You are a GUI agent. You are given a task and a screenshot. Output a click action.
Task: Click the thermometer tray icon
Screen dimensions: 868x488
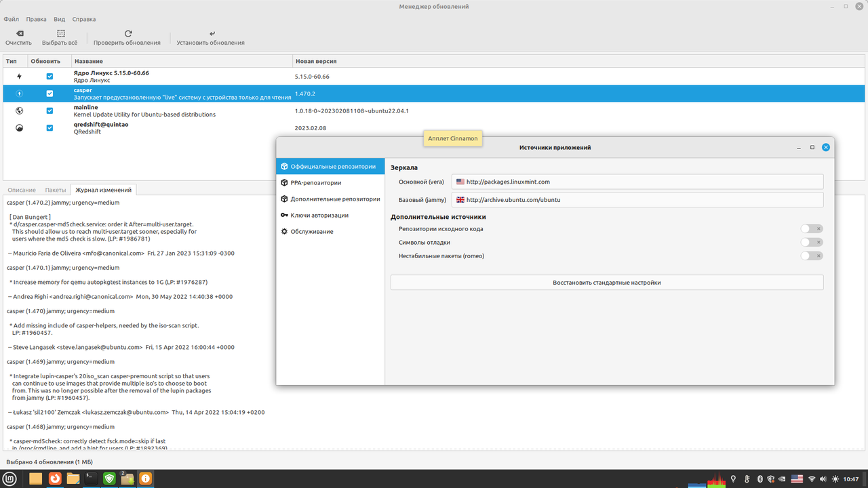pos(747,479)
